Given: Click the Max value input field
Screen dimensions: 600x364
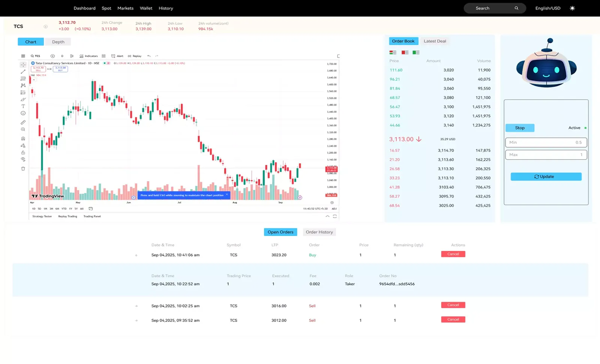Looking at the screenshot, I should [x=546, y=155].
